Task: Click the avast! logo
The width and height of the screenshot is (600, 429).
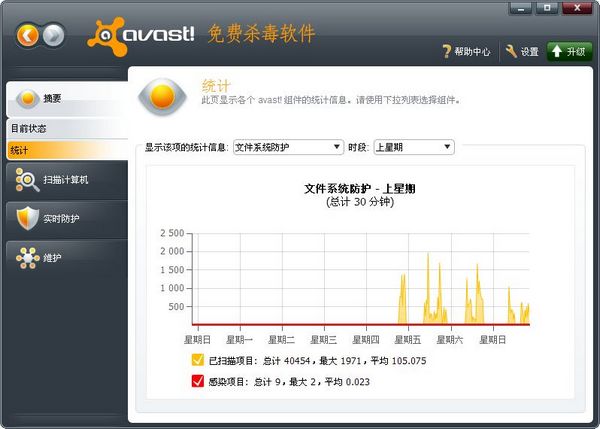Action: tap(141, 36)
